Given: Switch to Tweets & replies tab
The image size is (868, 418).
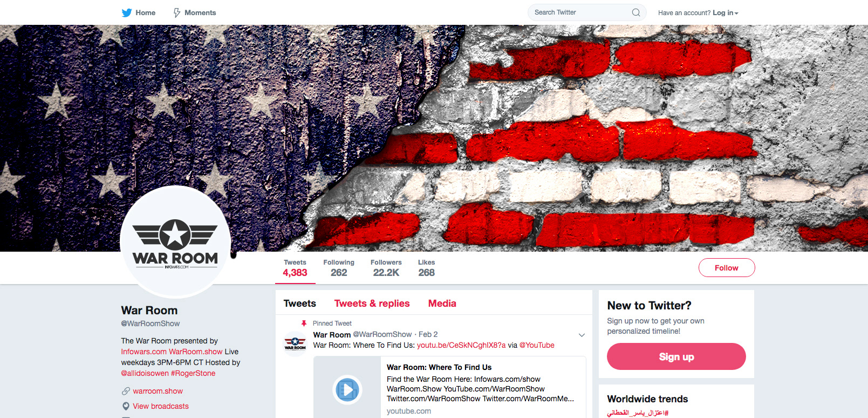Looking at the screenshot, I should coord(372,304).
